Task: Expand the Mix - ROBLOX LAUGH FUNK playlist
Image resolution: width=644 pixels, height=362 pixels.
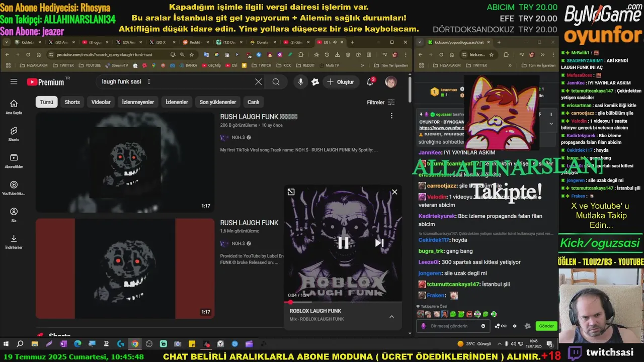Action: pos(391,317)
